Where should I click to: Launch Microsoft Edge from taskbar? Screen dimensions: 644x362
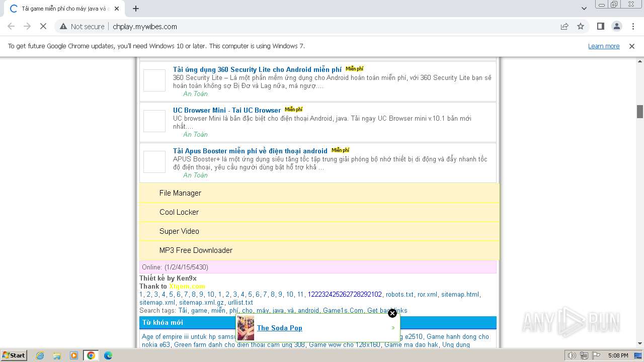coord(108,355)
